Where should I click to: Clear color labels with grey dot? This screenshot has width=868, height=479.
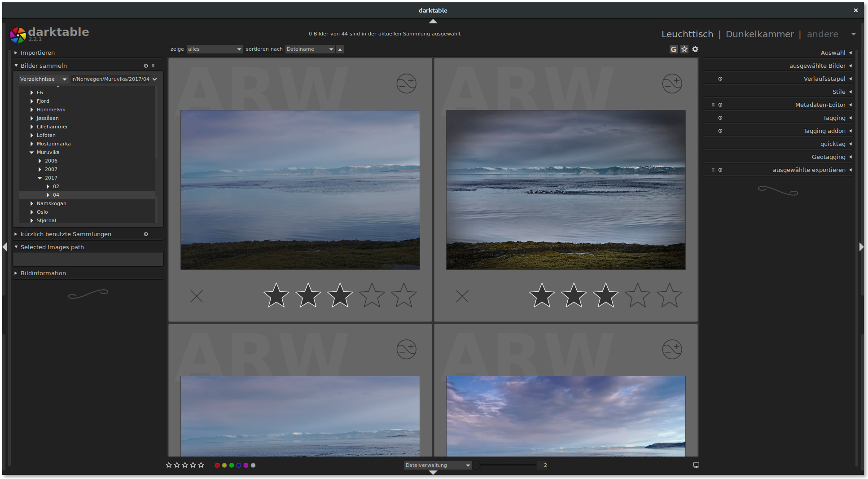253,466
